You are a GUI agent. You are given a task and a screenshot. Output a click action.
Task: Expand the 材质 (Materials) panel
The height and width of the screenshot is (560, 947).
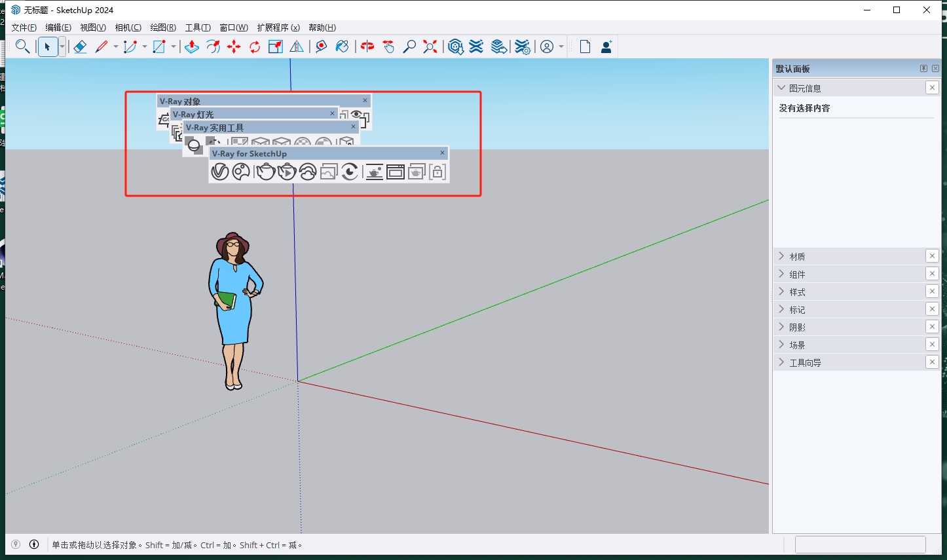(797, 256)
